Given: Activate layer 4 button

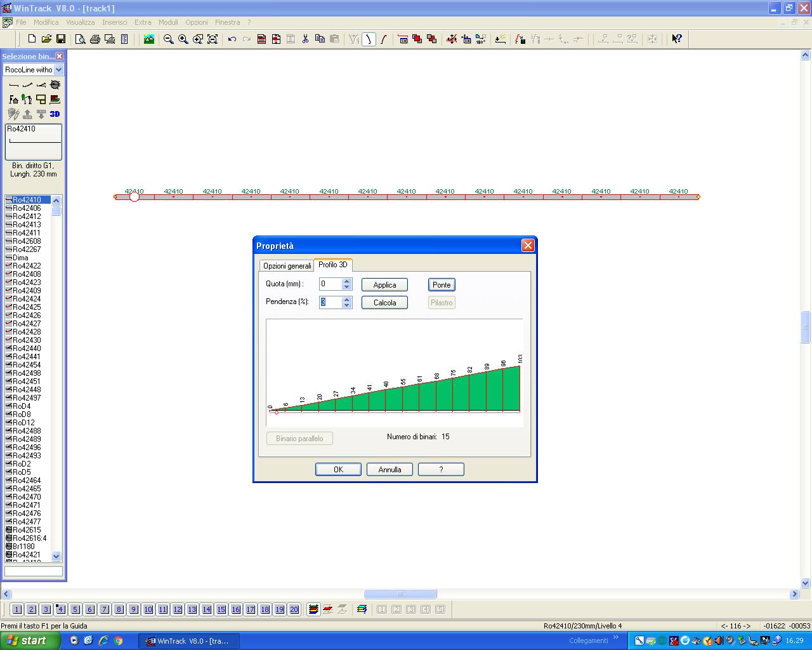Looking at the screenshot, I should click(x=60, y=609).
